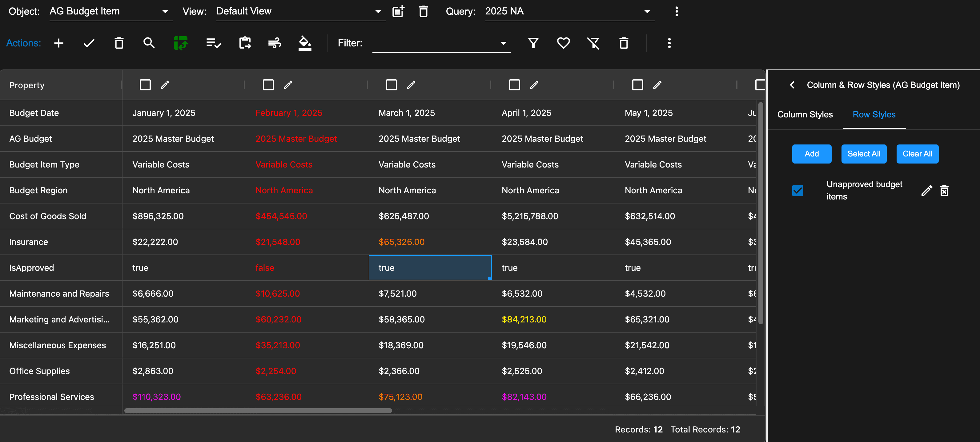Click the heart favorite filter icon
The height and width of the screenshot is (442, 980).
[563, 43]
